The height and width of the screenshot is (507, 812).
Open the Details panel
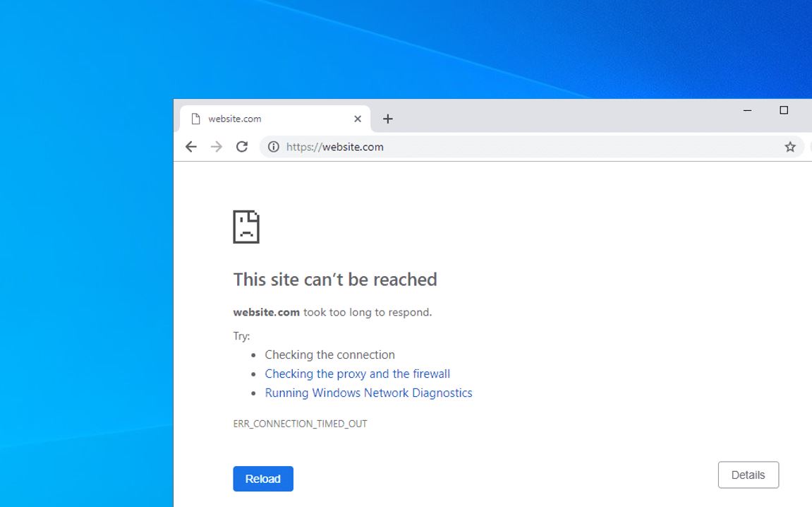(748, 475)
